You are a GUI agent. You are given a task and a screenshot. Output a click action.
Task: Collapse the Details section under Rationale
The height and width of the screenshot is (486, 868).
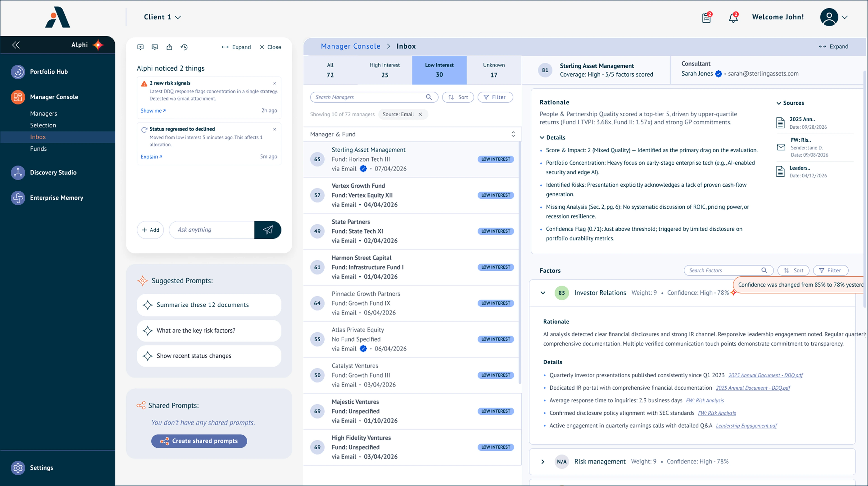point(542,137)
